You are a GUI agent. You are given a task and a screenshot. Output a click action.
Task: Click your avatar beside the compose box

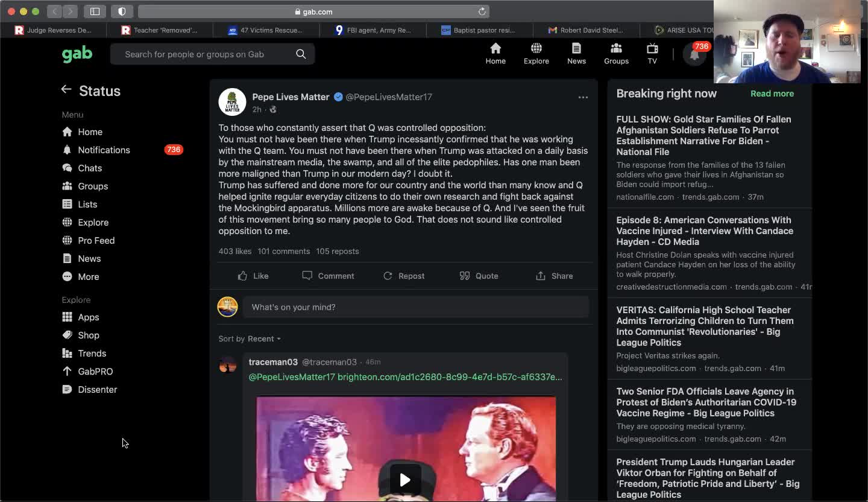(227, 307)
